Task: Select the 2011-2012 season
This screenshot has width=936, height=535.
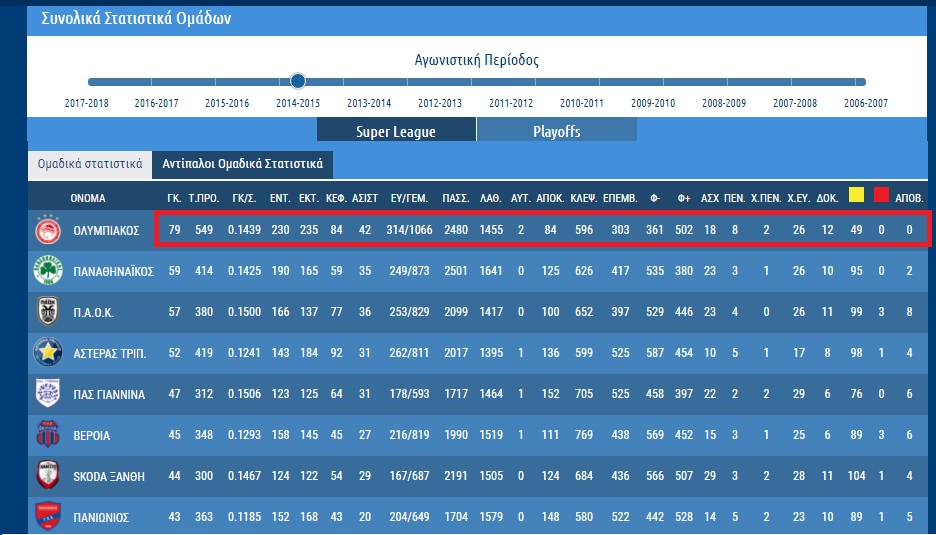Action: pos(511,103)
